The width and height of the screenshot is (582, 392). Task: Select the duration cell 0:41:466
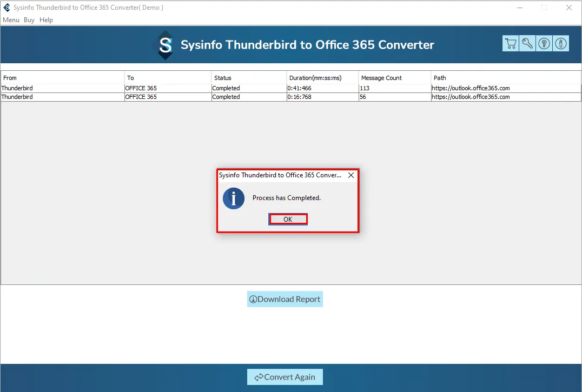tap(322, 88)
